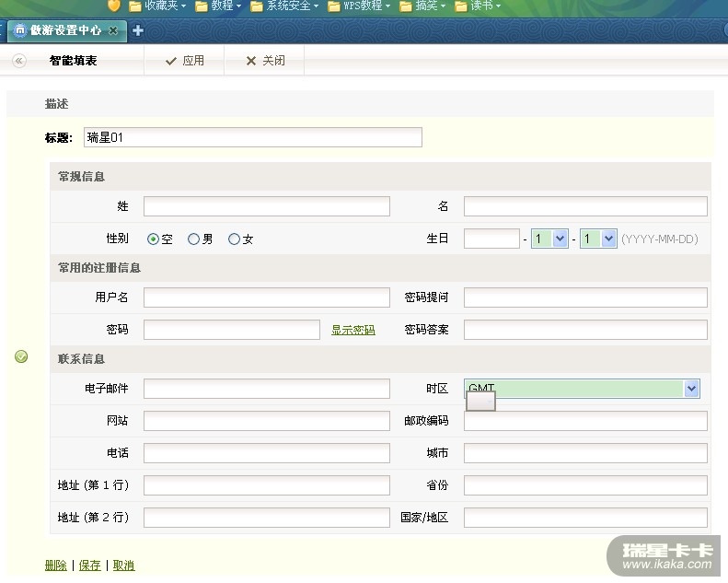This screenshot has height=583, width=728.
Task: Select the 女 gender radio button
Action: coord(234,239)
